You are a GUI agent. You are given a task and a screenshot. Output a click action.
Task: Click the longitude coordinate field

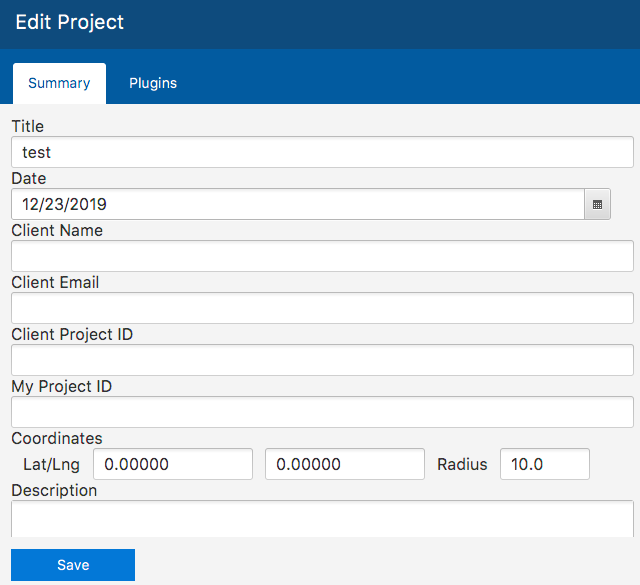point(345,464)
